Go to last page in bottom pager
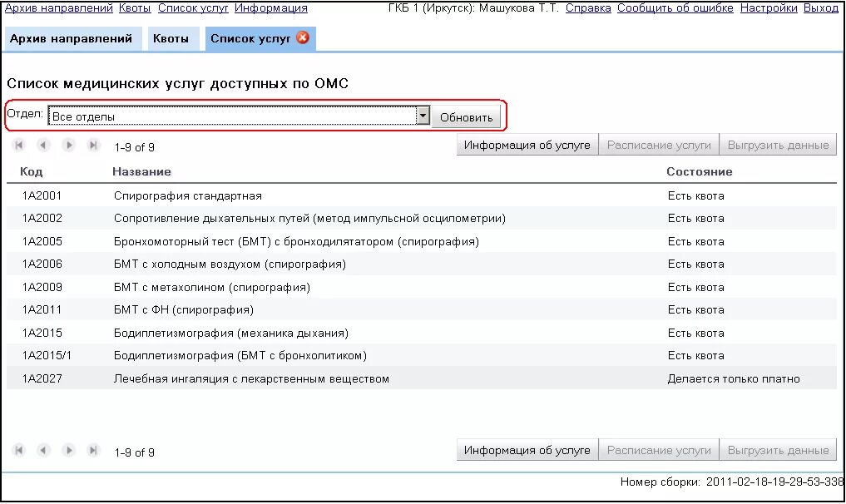 [93, 450]
